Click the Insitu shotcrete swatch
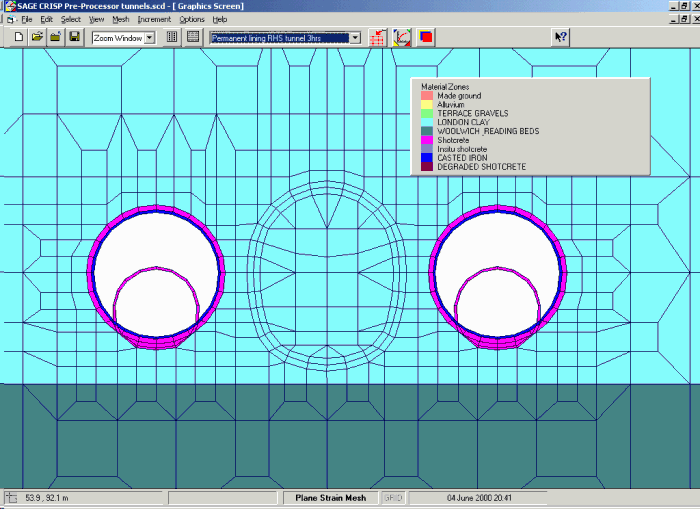Screen dimensions: 700x509 (427, 149)
